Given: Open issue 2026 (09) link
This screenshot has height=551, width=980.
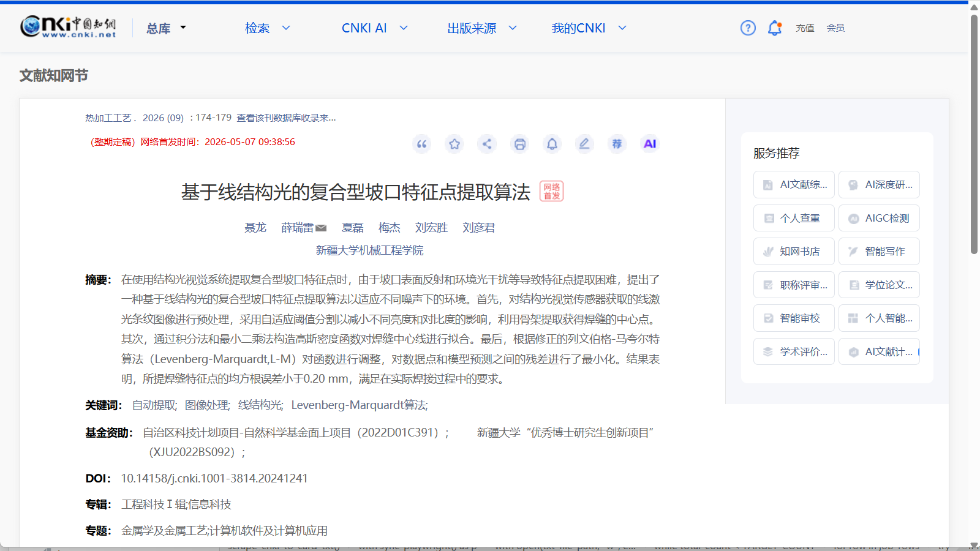Looking at the screenshot, I should point(163,118).
